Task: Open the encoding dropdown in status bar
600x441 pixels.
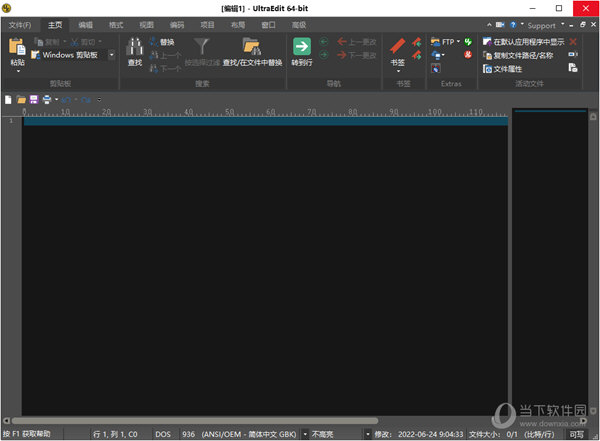Action: click(x=305, y=434)
